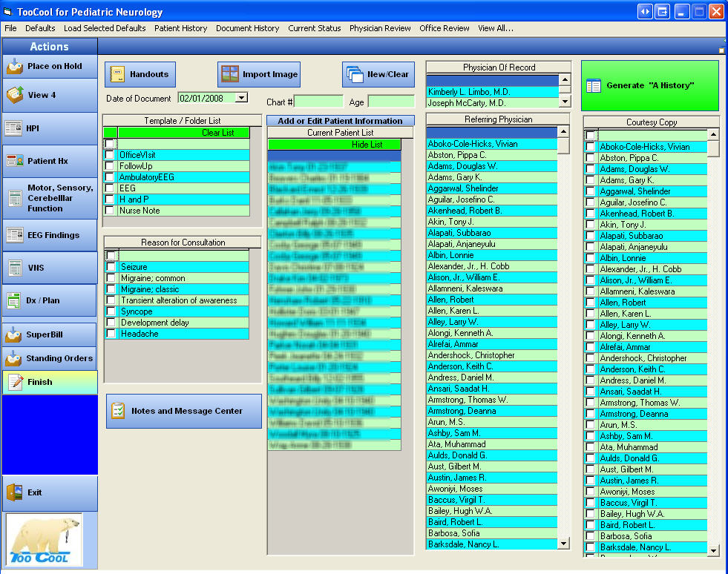
Task: Select Joseph McCarty, M.D. as physician
Action: pyautogui.click(x=492, y=103)
